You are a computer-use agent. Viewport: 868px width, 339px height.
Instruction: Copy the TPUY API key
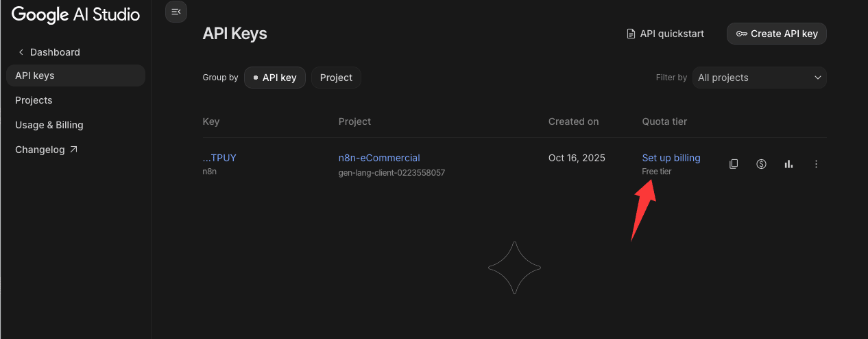[734, 164]
